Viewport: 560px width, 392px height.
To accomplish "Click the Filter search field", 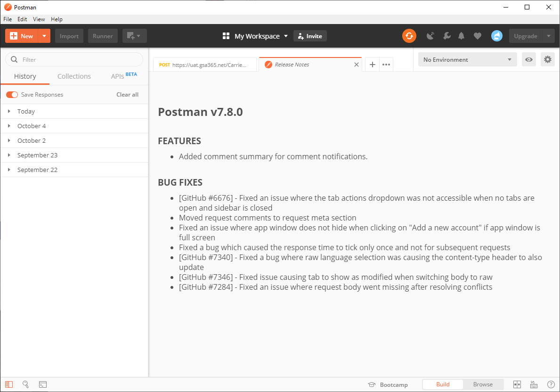I will click(74, 59).
